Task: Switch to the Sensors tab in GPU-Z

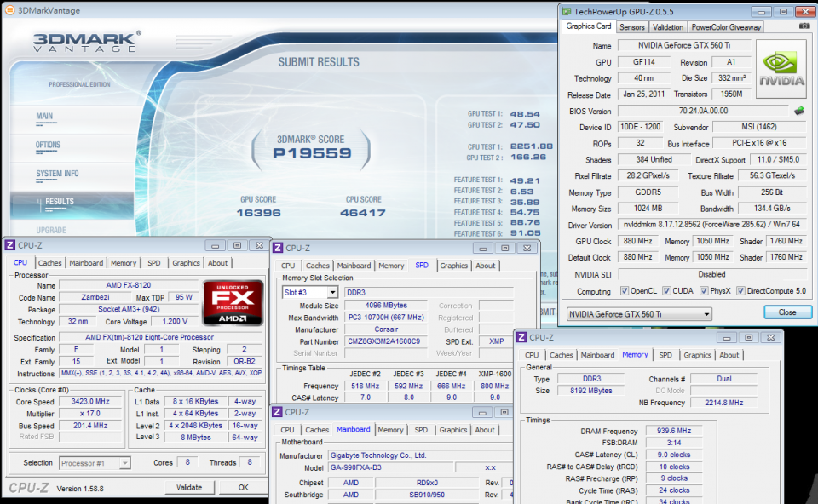Action: click(632, 26)
